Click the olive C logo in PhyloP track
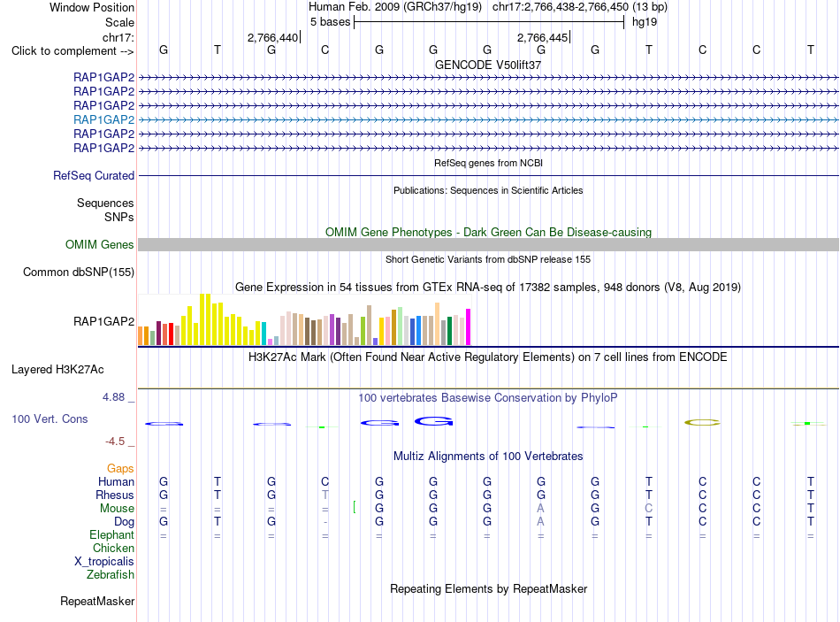This screenshot has height=622, width=840. [702, 423]
